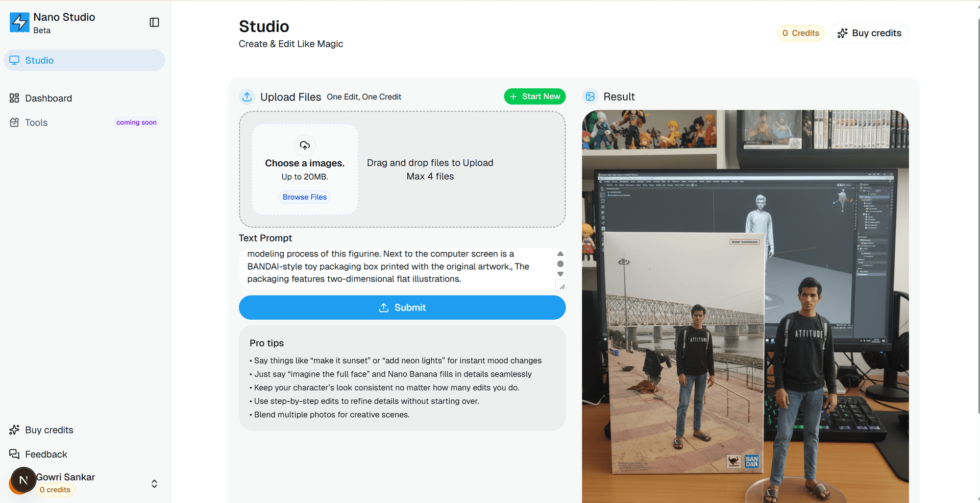Click the prompt scrollbar up arrow
This screenshot has width=980, height=503.
click(560, 254)
